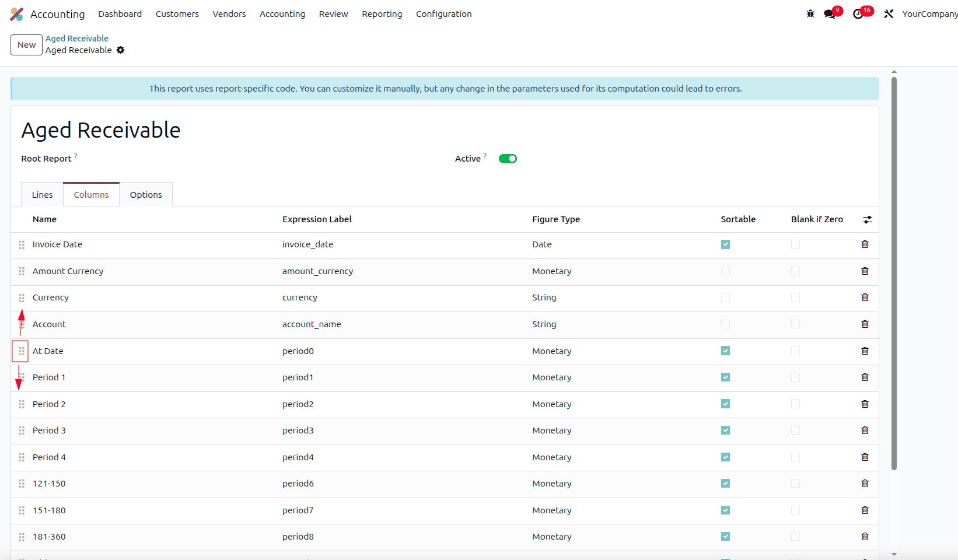Grab the drag handle of Invoice Date row
958x560 pixels.
22,245
